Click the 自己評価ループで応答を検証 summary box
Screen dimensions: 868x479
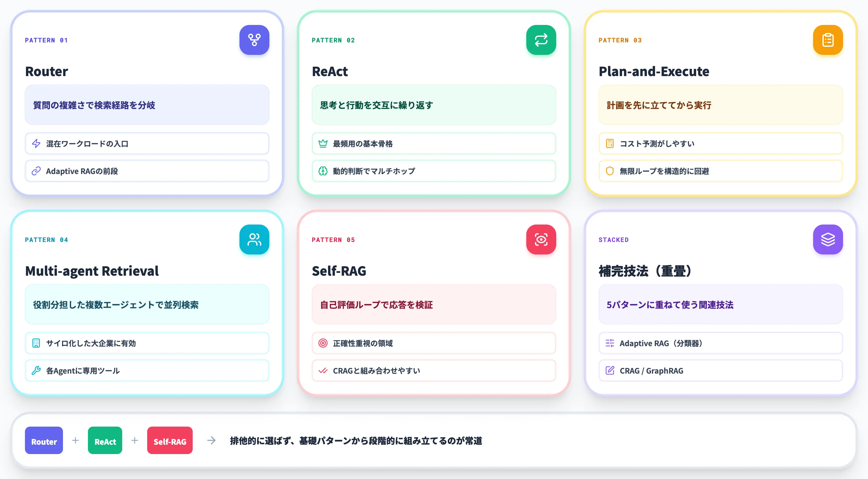[x=434, y=304]
